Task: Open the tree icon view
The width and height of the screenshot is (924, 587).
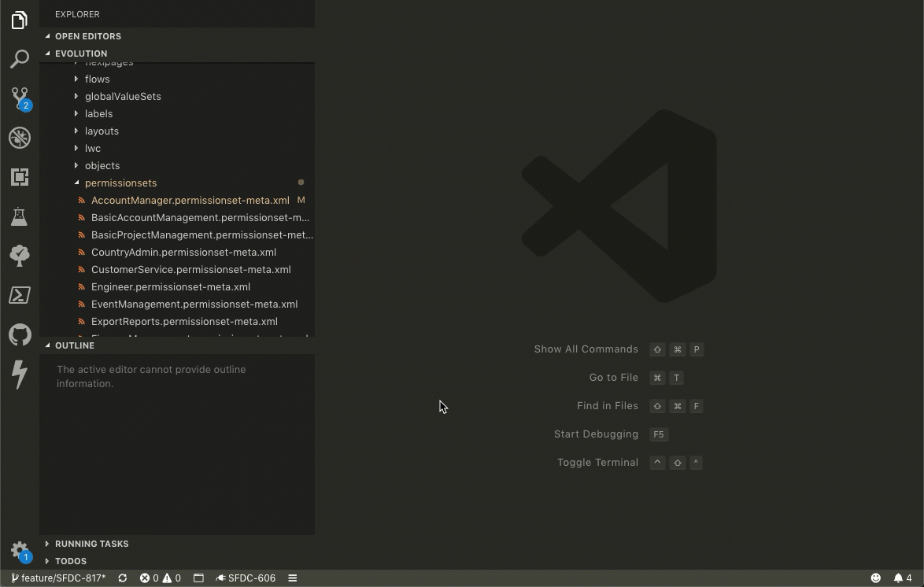Action: 20,256
